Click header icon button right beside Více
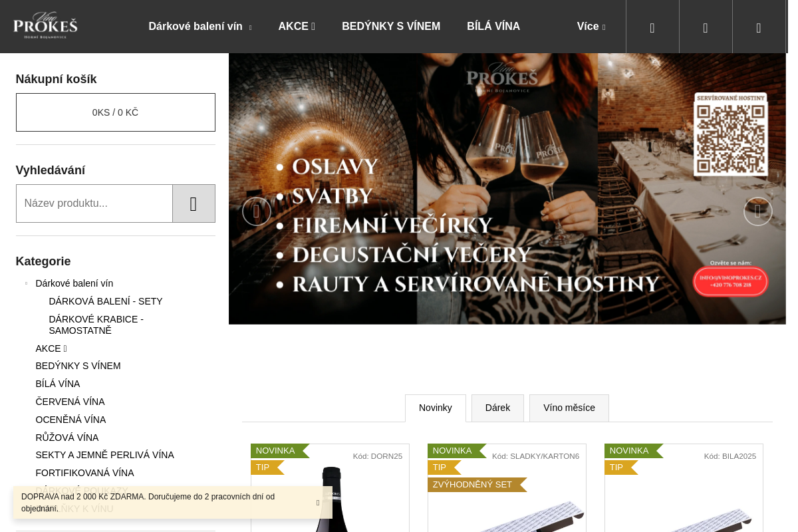This screenshot has height=532, width=798. tap(652, 27)
